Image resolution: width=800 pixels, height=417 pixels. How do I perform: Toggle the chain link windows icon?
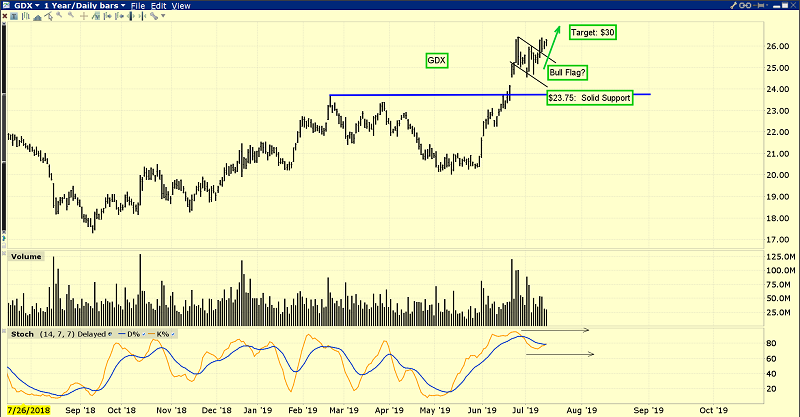pyautogui.click(x=745, y=5)
